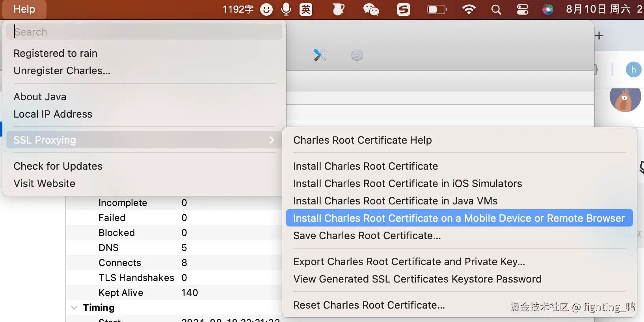Focus the Help menu Search field
Image resolution: width=644 pixels, height=322 pixels.
click(144, 32)
